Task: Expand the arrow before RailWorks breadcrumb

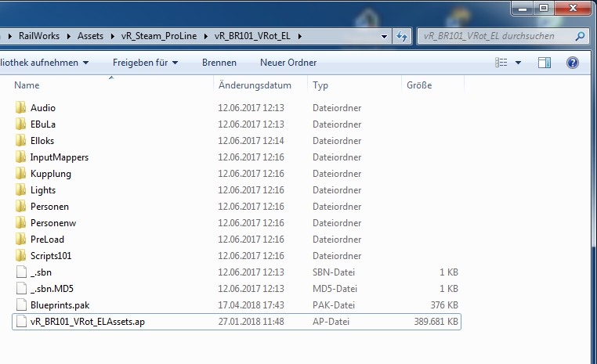Action: [10, 36]
